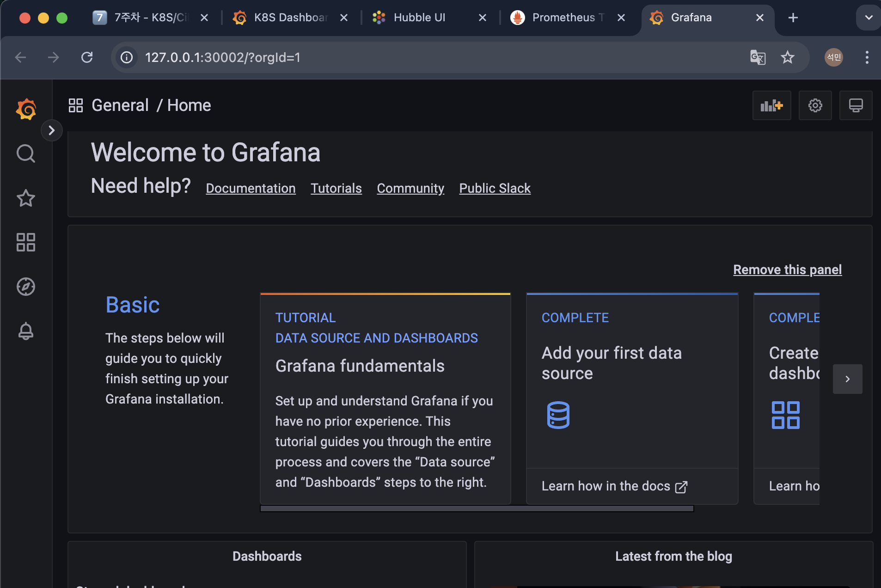Screen dimensions: 881x588
Task: Click the Add panel icon
Action: coord(772,105)
